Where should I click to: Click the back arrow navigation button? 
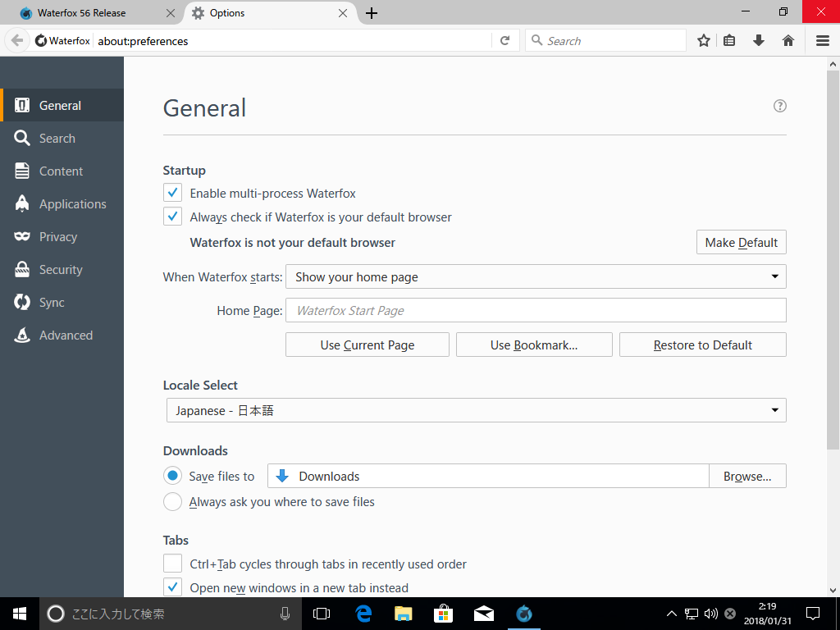pyautogui.click(x=17, y=41)
